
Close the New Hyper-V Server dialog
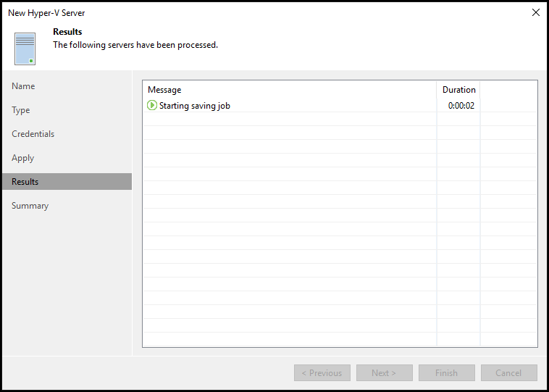click(x=536, y=12)
